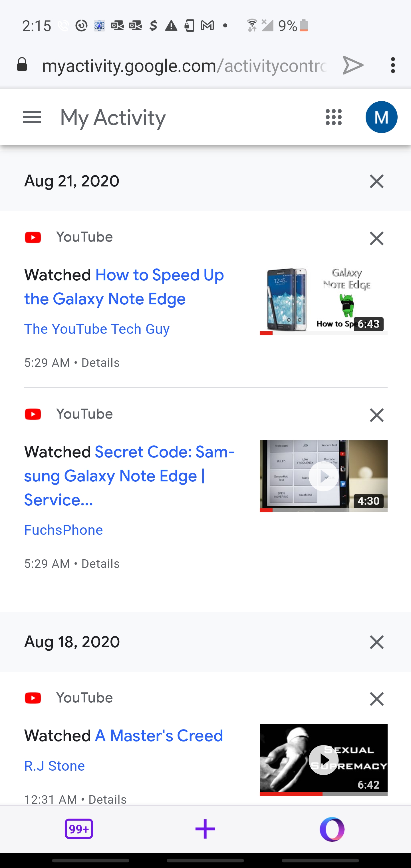Delete all Aug 18, 2020 activity
This screenshot has width=411, height=868.
376,642
